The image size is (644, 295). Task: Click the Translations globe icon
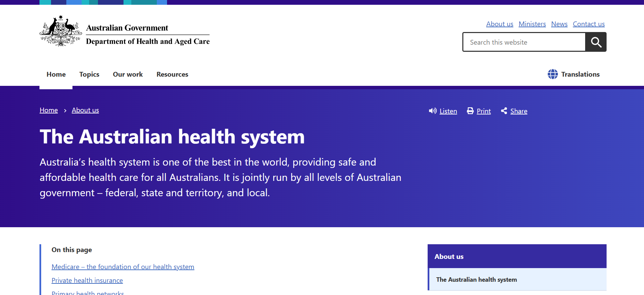tap(552, 74)
